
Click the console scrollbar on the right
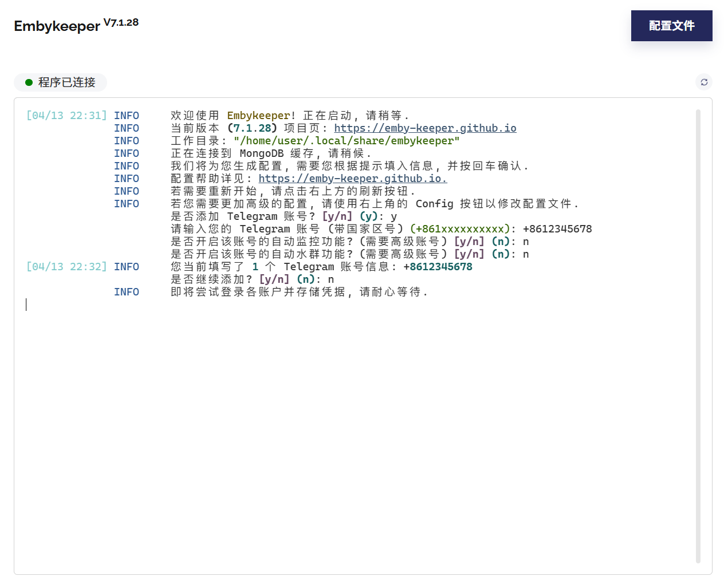point(698,336)
